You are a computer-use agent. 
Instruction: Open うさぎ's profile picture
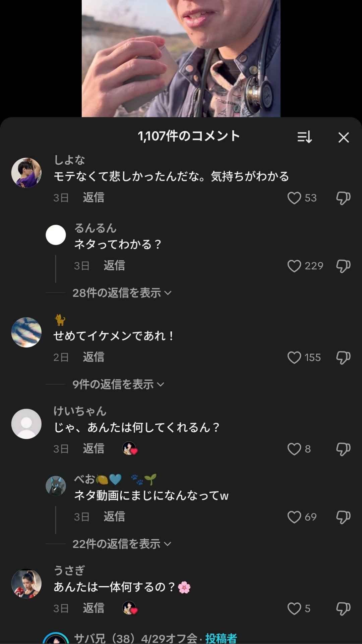click(26, 584)
